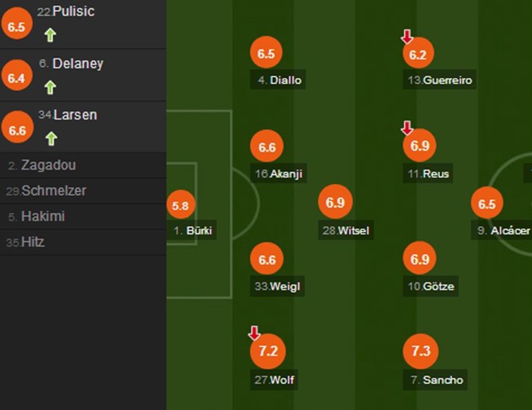Open Hakimi's bench entry
The width and height of the screenshot is (532, 410).
pos(43,216)
